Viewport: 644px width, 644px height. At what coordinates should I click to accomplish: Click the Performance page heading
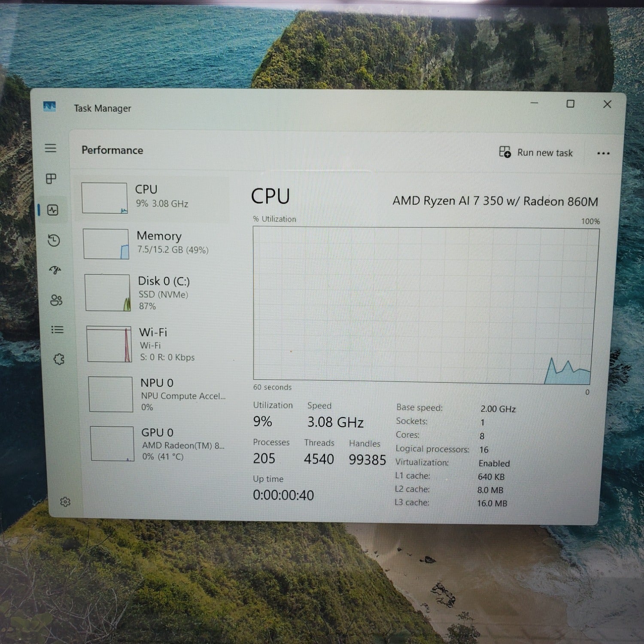pos(112,150)
